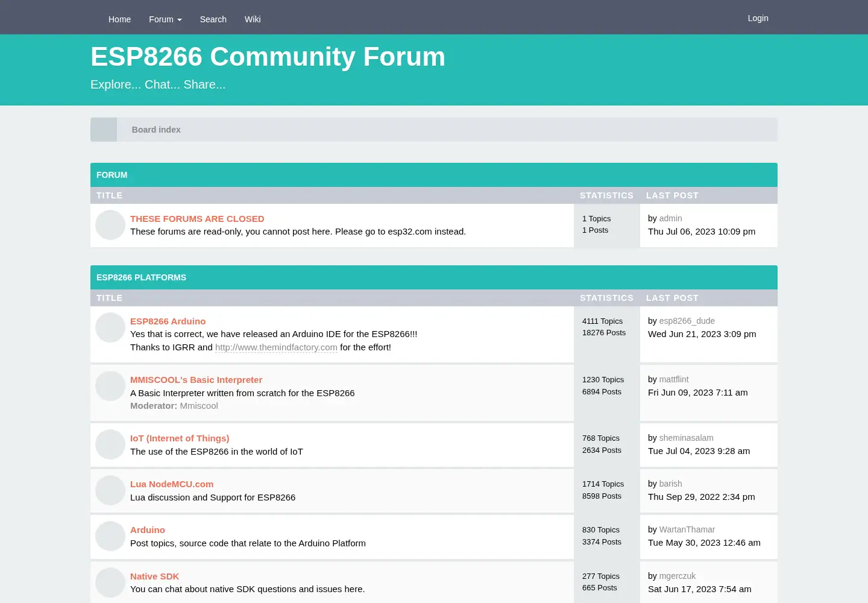Image resolution: width=868 pixels, height=603 pixels.
Task: Click the forum icon beside THESE FORUMS ARE CLOSED
Action: (x=110, y=225)
